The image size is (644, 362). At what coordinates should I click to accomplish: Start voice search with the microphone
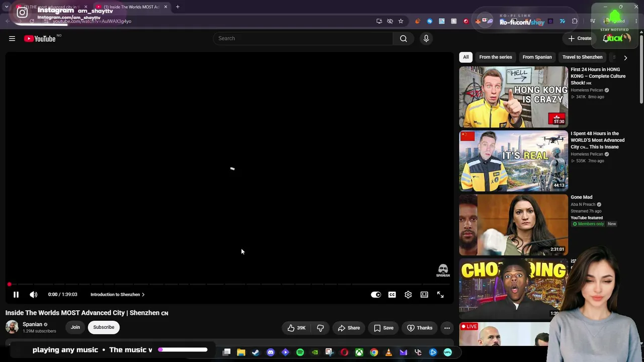coord(426,39)
